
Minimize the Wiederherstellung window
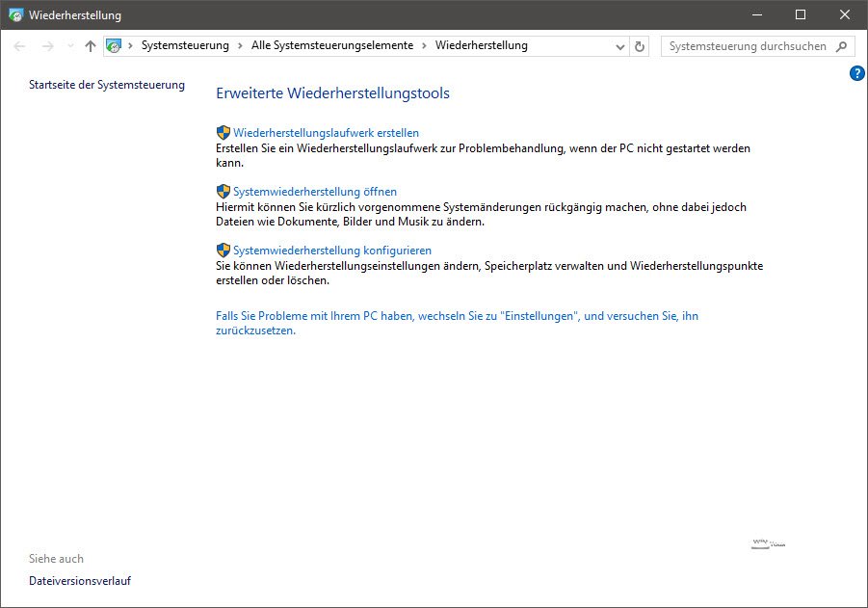click(x=757, y=15)
